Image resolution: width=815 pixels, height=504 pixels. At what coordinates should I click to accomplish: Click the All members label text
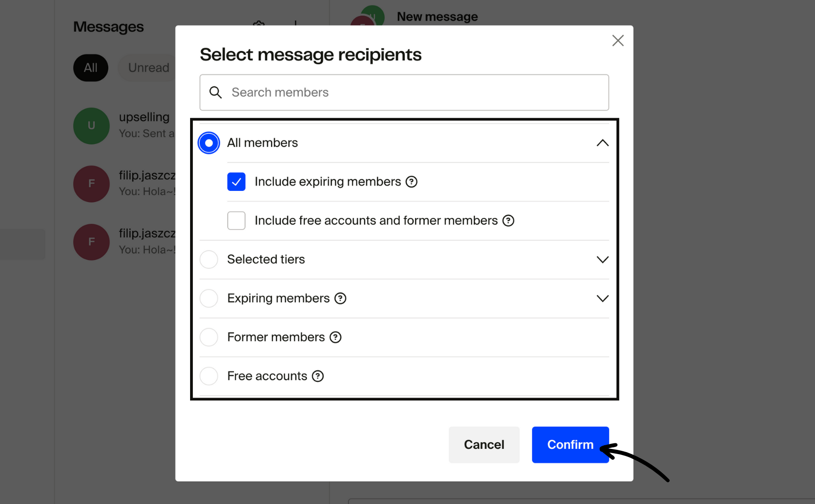262,143
